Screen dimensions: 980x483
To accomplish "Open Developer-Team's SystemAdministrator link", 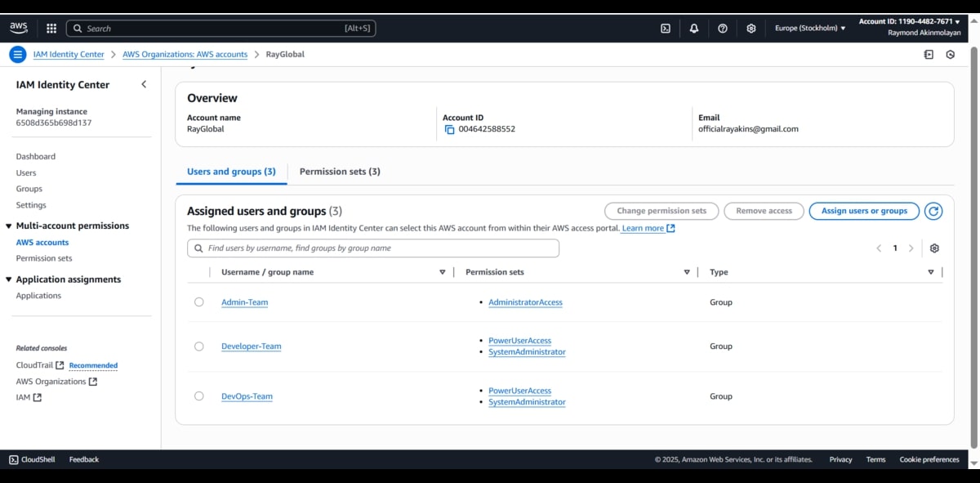I will (x=527, y=352).
